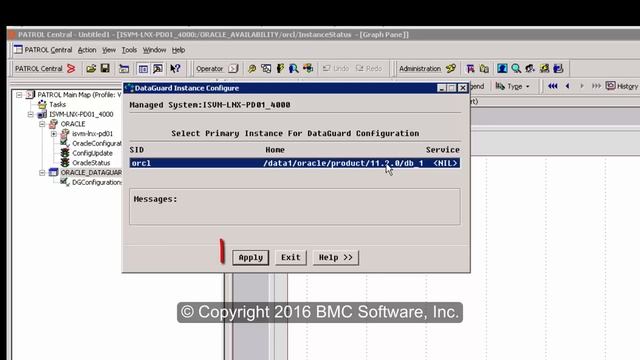
Task: Toggle the icon beside the tree pane toggle
Action: (x=158, y=69)
